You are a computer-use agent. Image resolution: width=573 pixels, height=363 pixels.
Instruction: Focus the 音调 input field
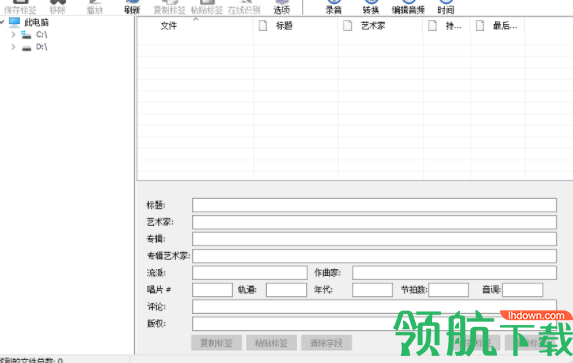[523, 290]
